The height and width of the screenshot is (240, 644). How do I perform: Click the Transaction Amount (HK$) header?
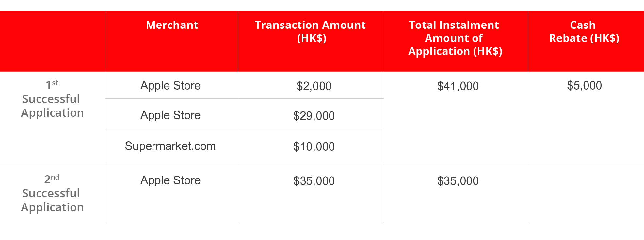pyautogui.click(x=310, y=31)
